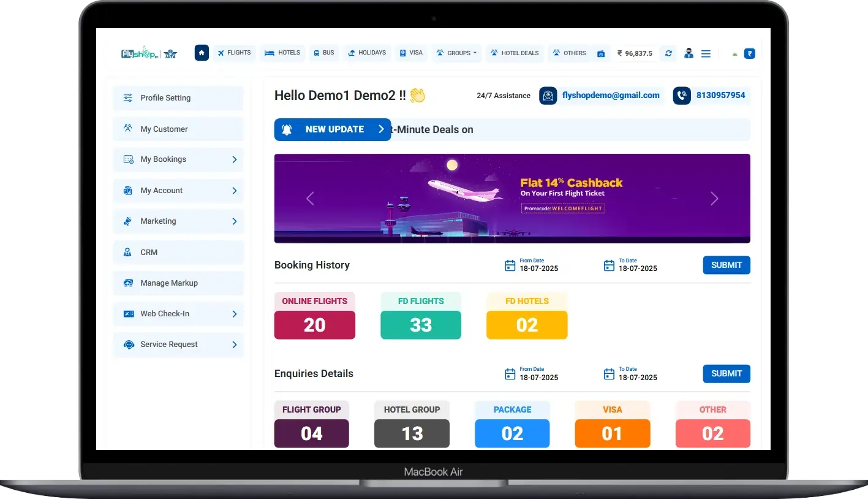Click the rupee currency icon
The height and width of the screenshot is (499, 868).
(749, 53)
